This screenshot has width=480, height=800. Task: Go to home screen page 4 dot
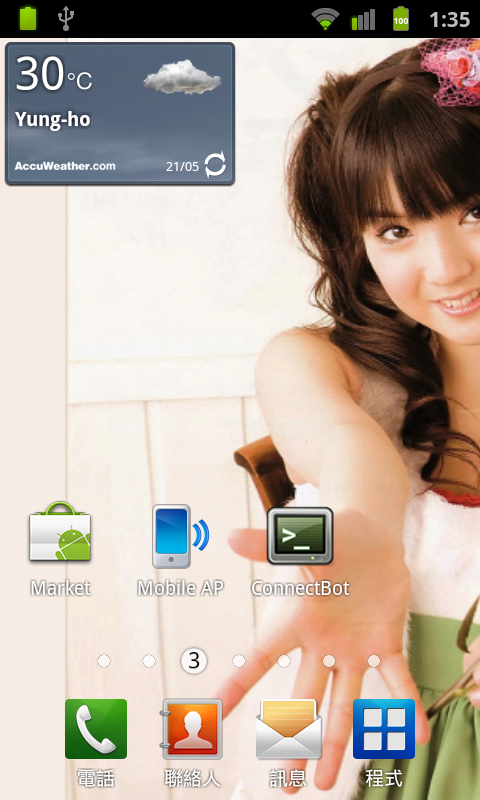pos(239,661)
